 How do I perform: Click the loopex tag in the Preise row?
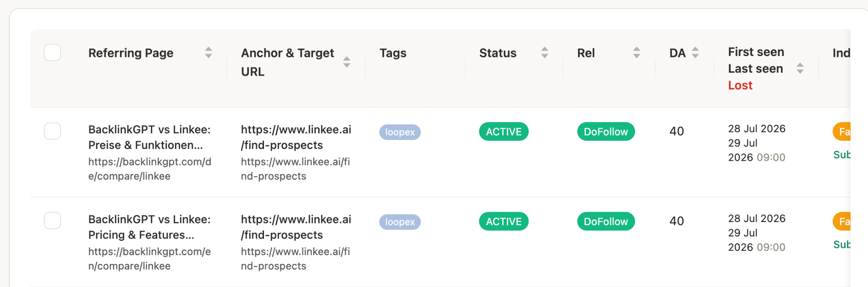(x=400, y=132)
